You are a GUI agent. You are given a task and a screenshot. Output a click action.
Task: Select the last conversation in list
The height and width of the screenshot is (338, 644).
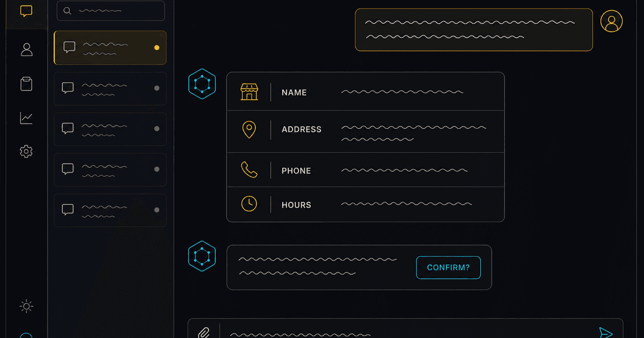click(x=110, y=210)
